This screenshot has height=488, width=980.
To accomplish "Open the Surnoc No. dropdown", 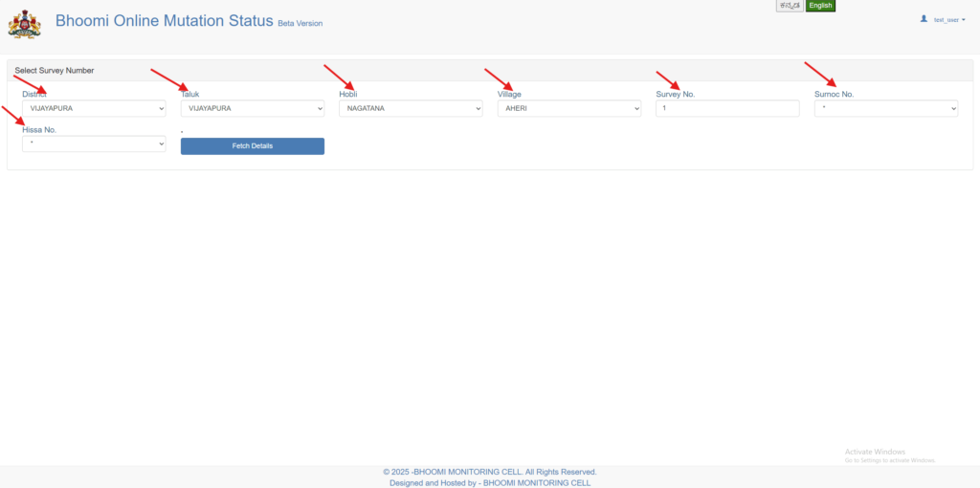I will pyautogui.click(x=886, y=109).
